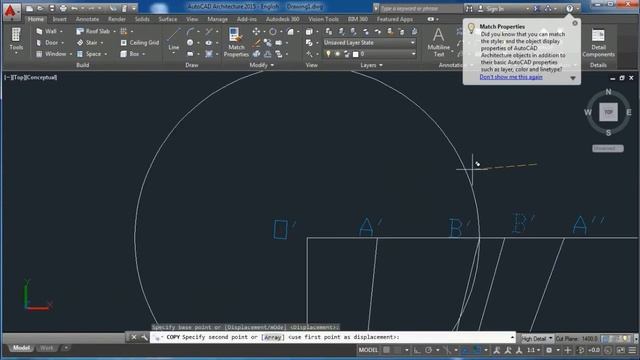
Task: Open Detail Components
Action: coord(598,42)
